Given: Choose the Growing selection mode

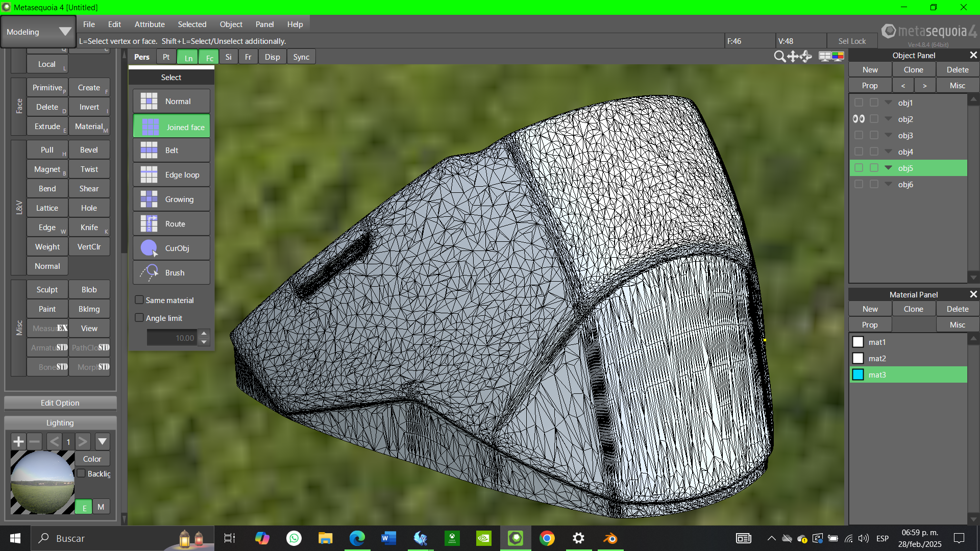Looking at the screenshot, I should [171, 199].
